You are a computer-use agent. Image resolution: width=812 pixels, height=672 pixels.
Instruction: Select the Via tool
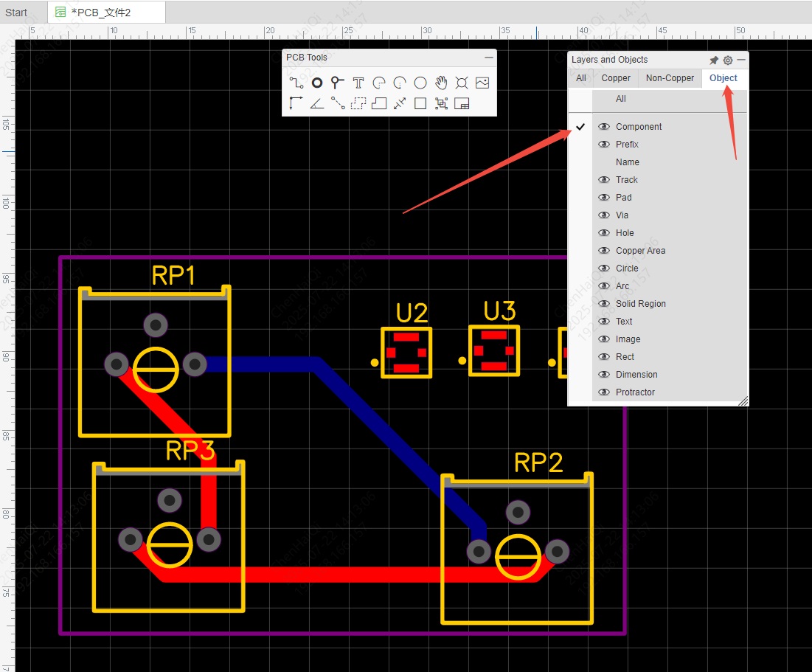[337, 83]
